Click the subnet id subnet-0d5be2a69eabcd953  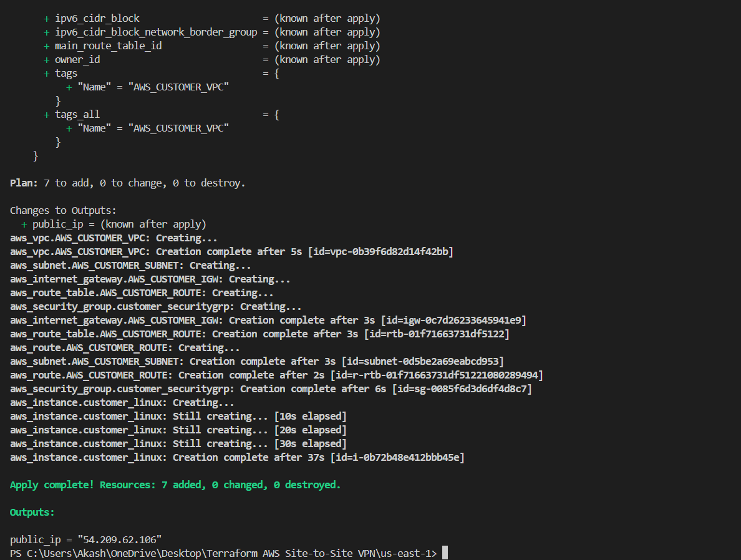coord(425,362)
